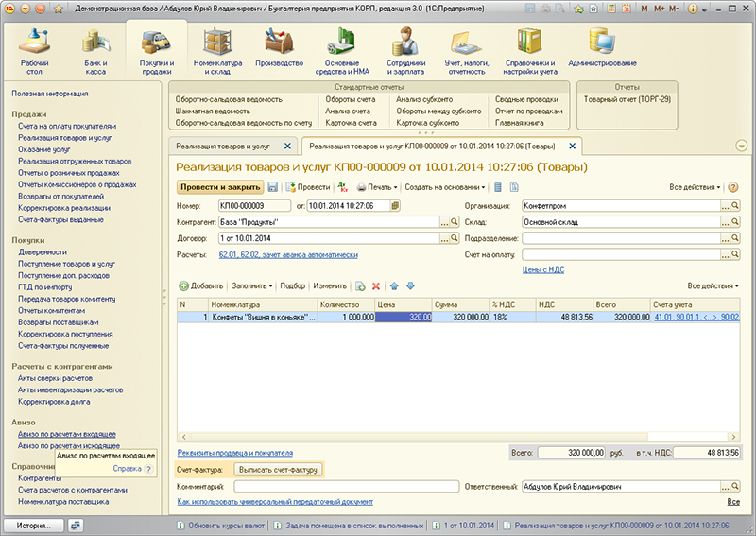756x536 pixels.
Task: Open the Цены с НДС link
Action: (542, 269)
